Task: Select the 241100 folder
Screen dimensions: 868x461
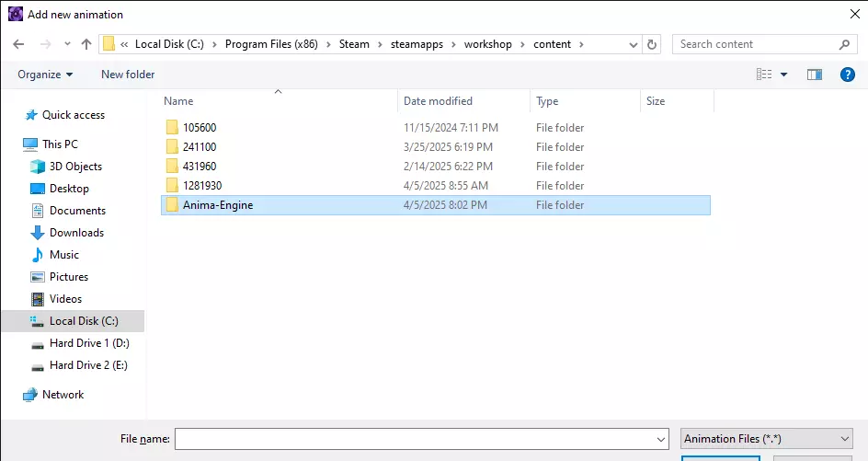Action: (436, 147)
